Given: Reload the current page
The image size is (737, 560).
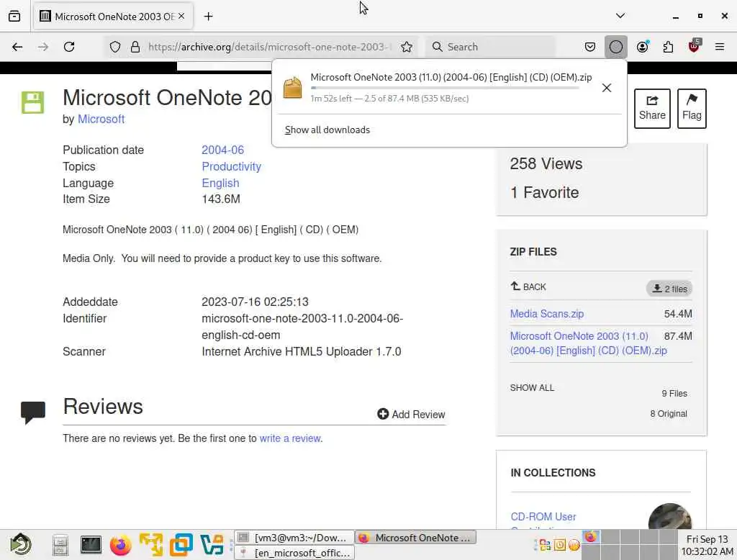Looking at the screenshot, I should [69, 47].
